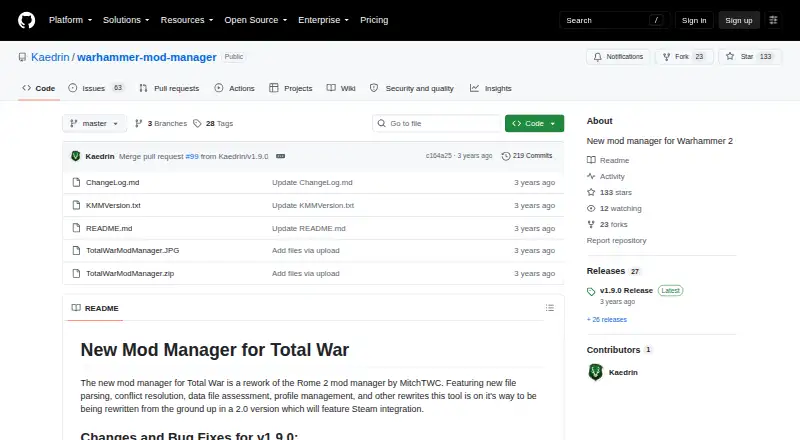The height and width of the screenshot is (440, 800).
Task: Open the Readme link in About
Action: (608, 160)
